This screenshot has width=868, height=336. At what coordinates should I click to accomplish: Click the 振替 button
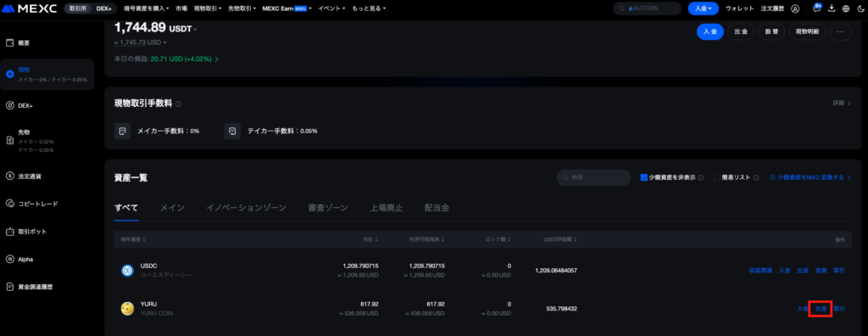coord(771,32)
